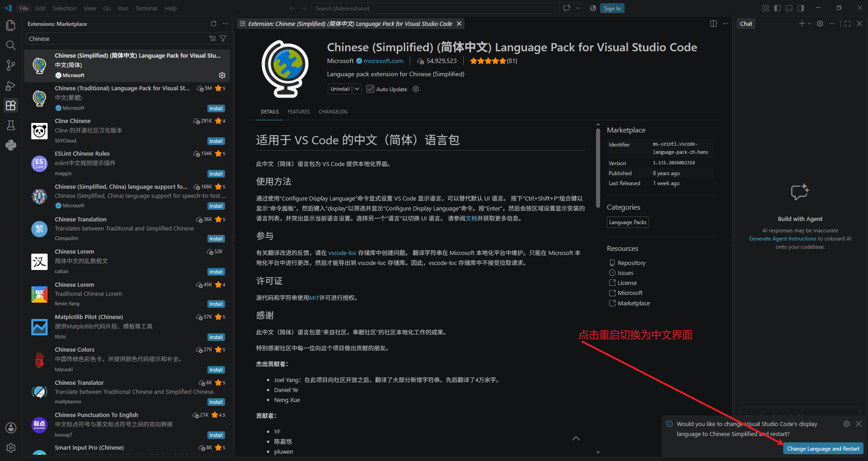Switch to the CHANGELOG tab
This screenshot has width=868, height=461.
coord(333,112)
